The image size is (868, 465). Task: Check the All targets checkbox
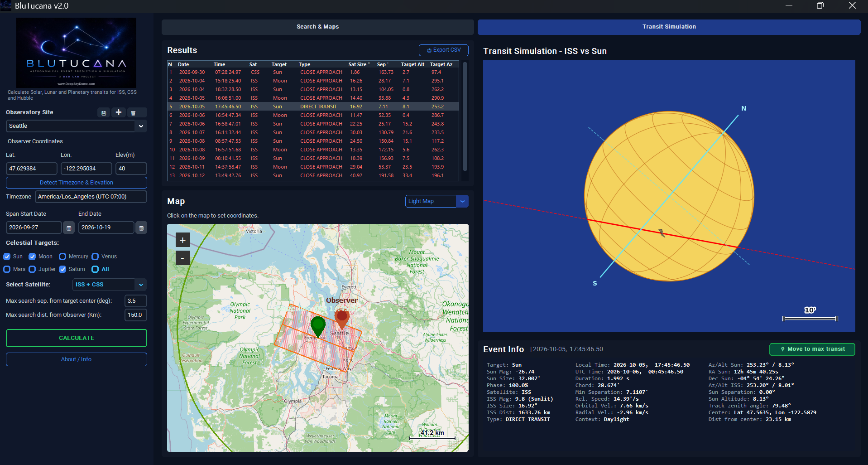click(x=95, y=269)
